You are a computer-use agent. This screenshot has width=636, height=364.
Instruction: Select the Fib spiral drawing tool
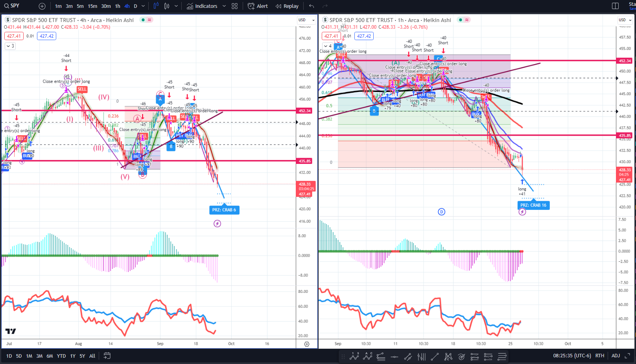(461, 357)
